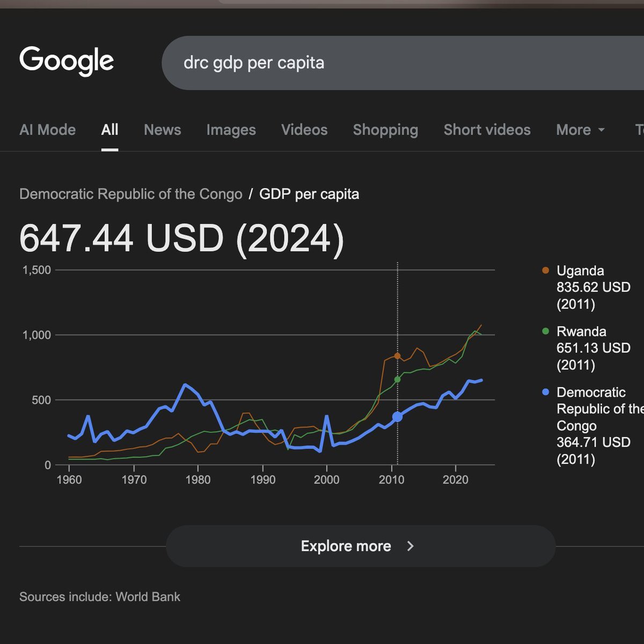Open the Images tab
This screenshot has width=644, height=644.
[231, 130]
